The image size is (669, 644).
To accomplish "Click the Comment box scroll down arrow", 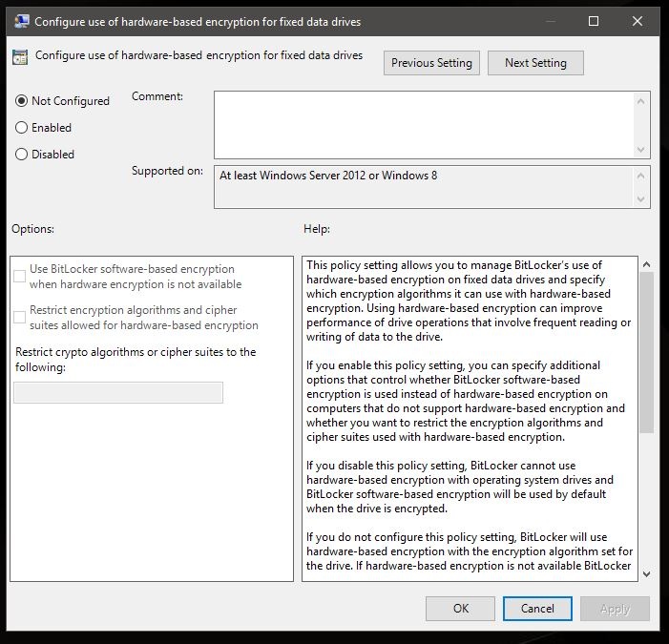I will pyautogui.click(x=640, y=149).
